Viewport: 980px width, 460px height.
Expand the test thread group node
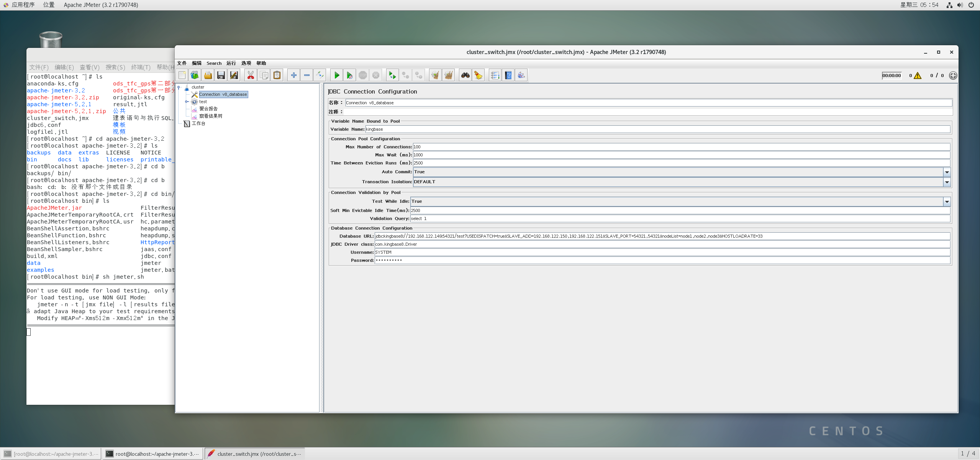[x=187, y=102]
